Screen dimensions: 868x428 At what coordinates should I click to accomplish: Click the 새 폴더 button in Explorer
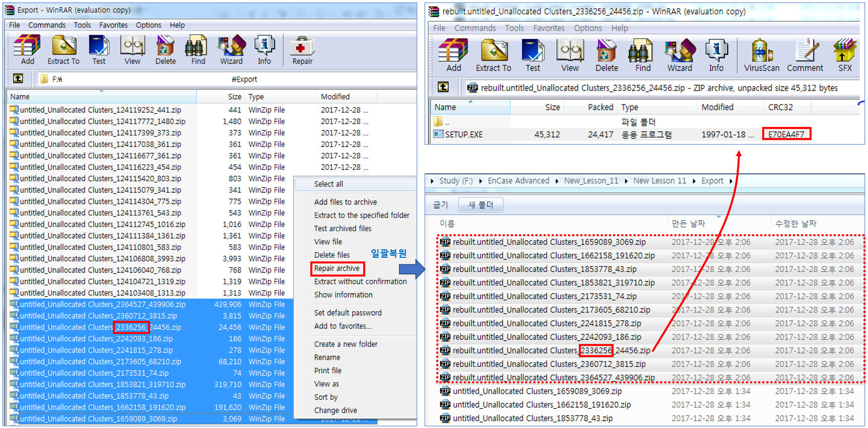click(x=481, y=204)
